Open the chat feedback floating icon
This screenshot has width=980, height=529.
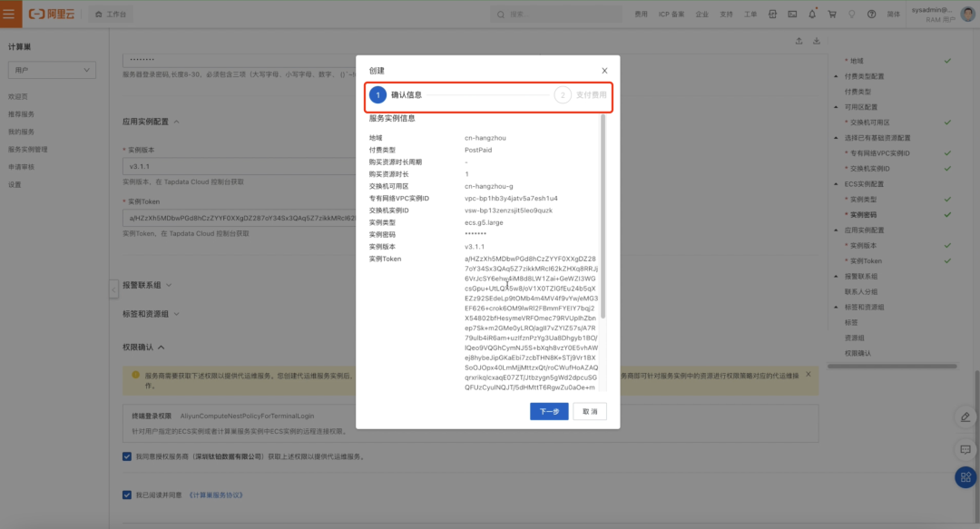[965, 449]
